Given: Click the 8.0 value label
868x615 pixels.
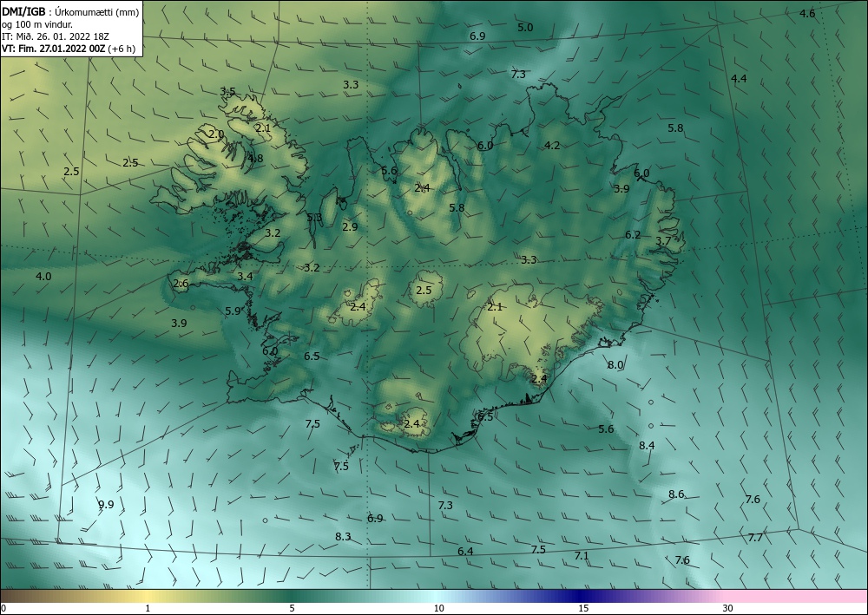Looking at the screenshot, I should (615, 365).
